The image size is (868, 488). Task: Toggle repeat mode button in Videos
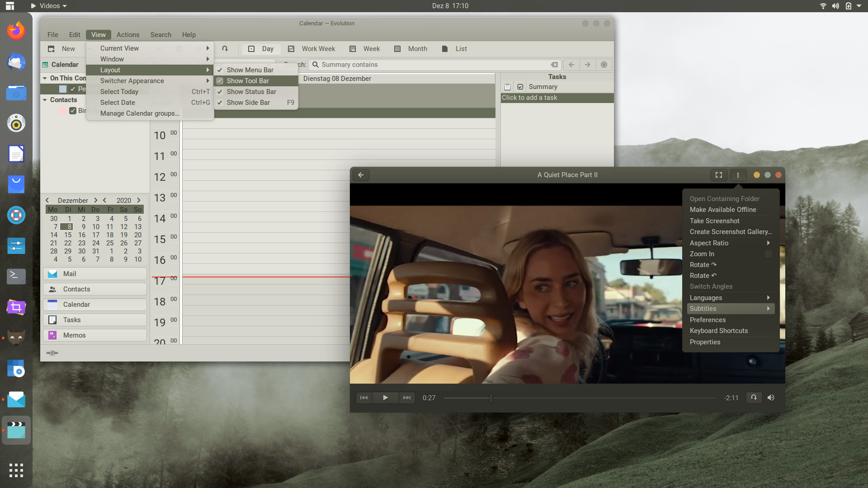[x=754, y=398]
